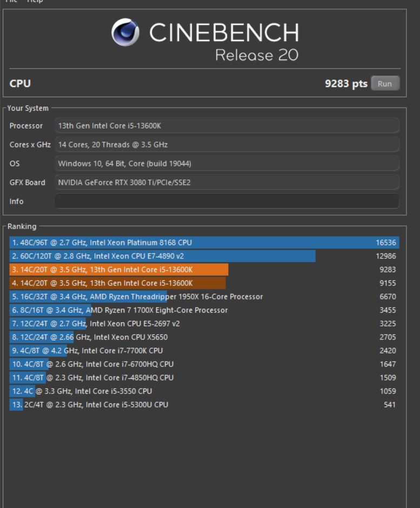Click the OS field Windows 10 build 19044

[x=227, y=163]
